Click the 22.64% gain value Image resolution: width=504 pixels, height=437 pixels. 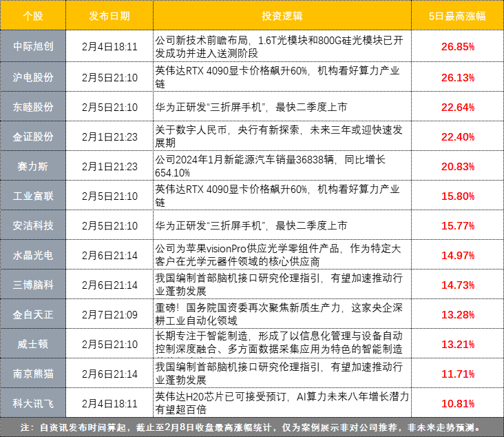(458, 107)
